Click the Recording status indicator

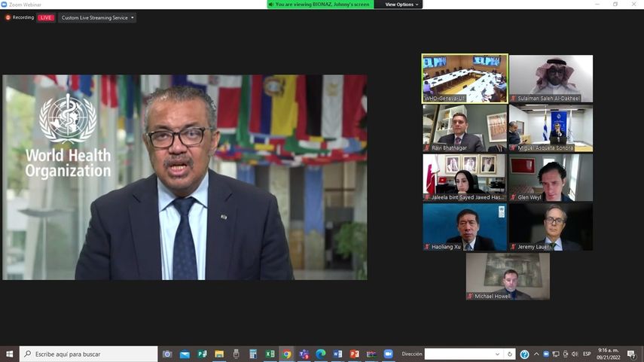[x=20, y=17]
